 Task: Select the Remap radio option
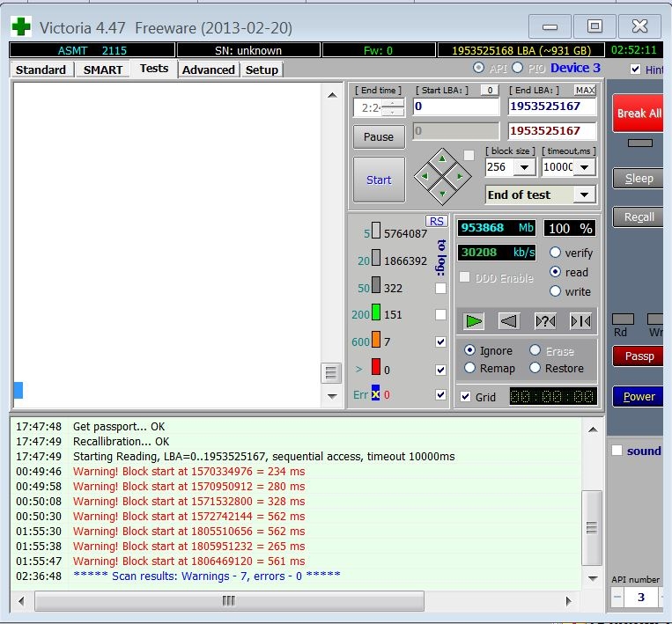point(469,368)
